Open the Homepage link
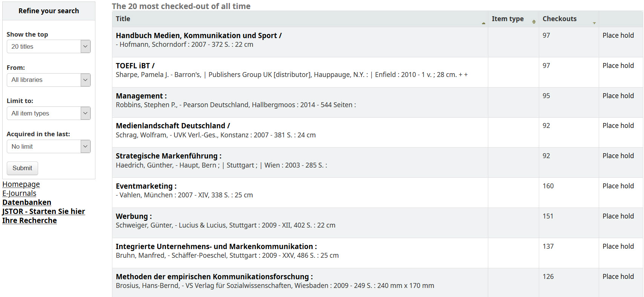 tap(21, 184)
